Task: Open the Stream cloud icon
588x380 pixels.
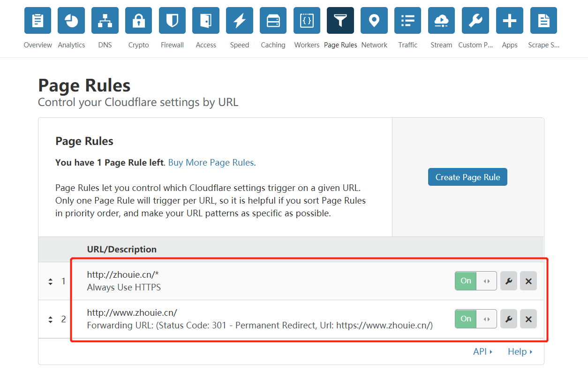Action: pyautogui.click(x=441, y=21)
